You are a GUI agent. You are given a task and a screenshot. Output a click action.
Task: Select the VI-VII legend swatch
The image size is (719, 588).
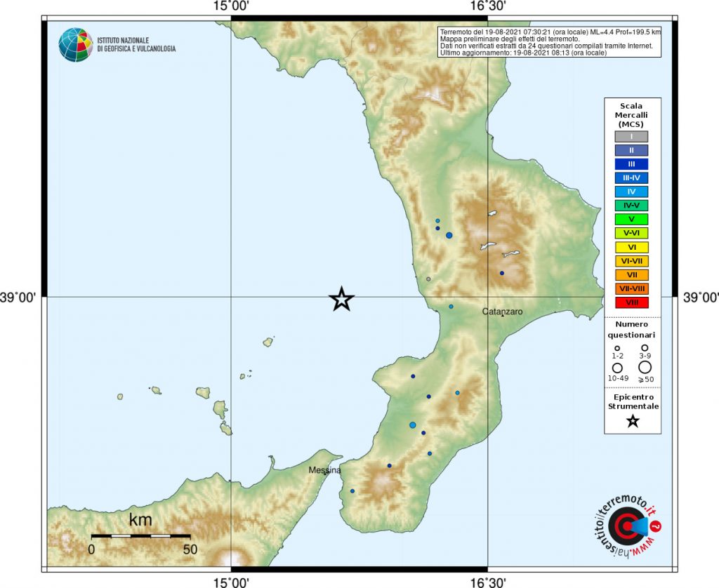click(631, 261)
